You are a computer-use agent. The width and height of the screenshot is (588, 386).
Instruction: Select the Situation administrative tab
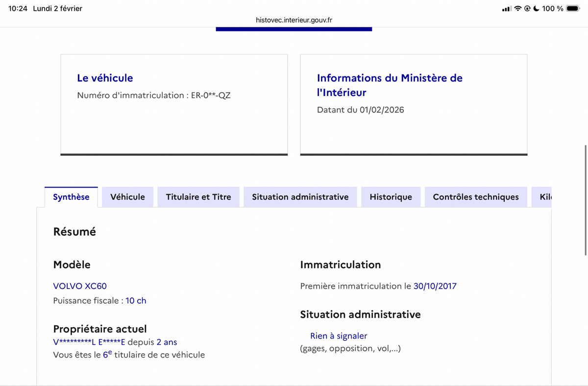point(300,197)
